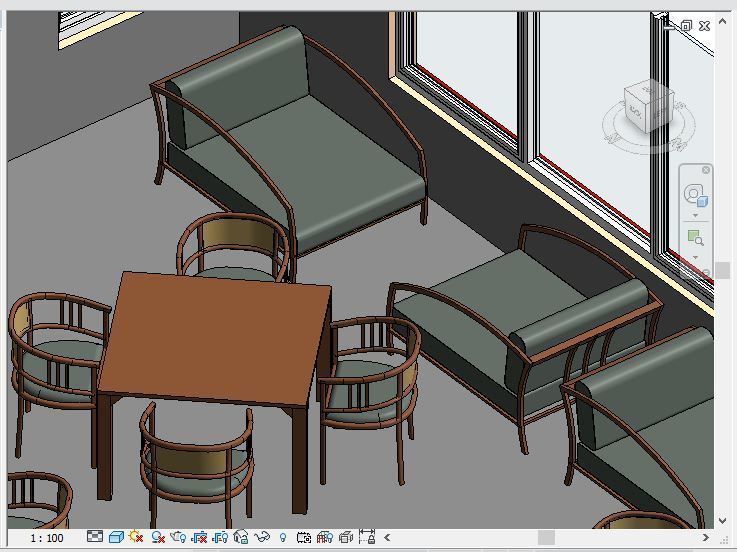
Task: Click the horizontal scrollbar right arrow
Action: (x=704, y=538)
